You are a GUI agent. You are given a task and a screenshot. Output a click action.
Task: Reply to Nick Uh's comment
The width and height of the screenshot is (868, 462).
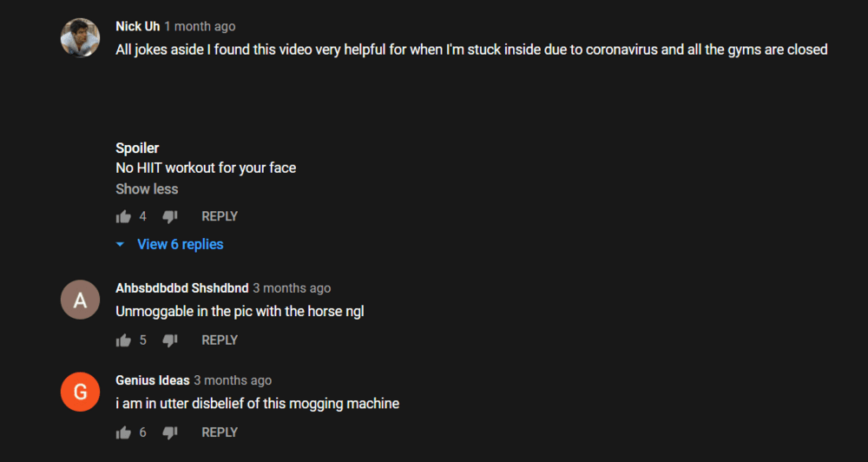220,216
